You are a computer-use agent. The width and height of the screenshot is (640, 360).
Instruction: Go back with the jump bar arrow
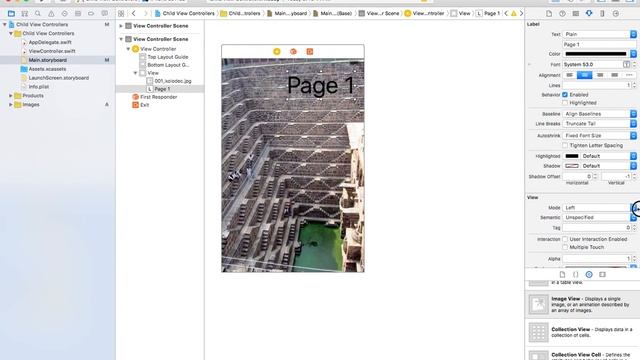[x=133, y=13]
